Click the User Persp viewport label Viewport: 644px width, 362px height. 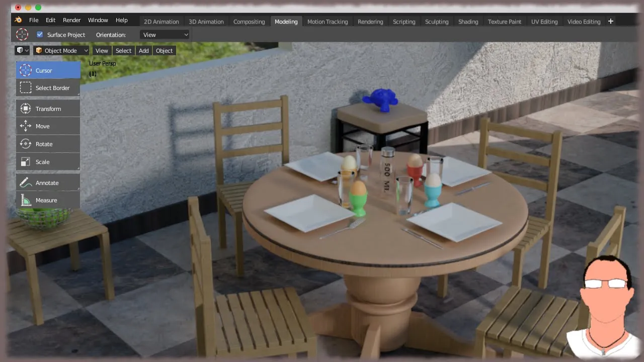[103, 63]
